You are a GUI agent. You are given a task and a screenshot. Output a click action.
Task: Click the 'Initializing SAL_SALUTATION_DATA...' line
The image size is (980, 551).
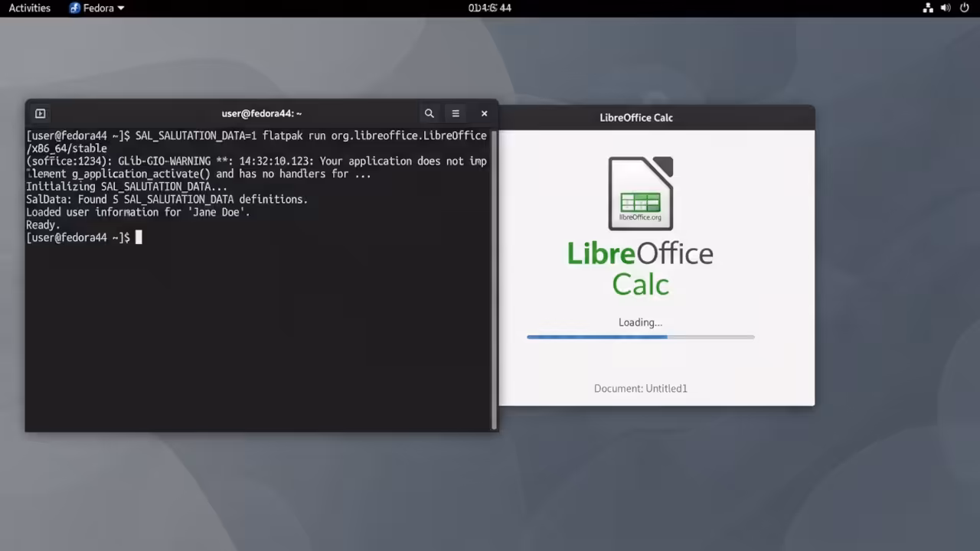pos(126,187)
